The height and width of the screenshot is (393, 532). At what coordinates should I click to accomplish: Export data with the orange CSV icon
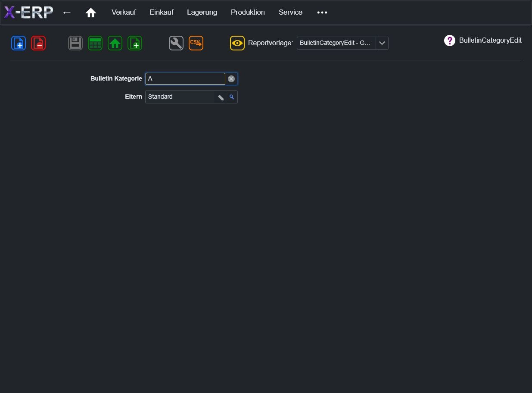tap(196, 43)
